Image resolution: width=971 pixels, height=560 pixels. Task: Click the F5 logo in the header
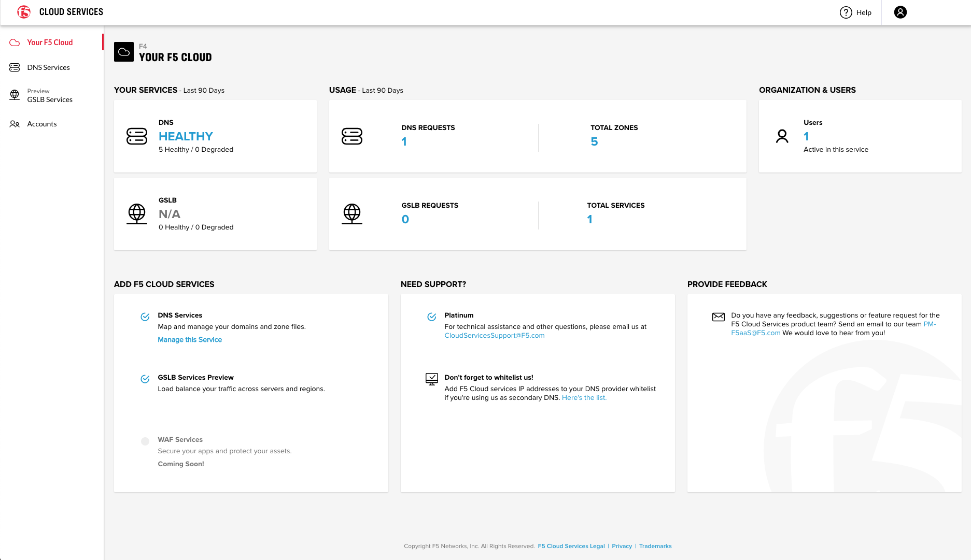coord(24,12)
